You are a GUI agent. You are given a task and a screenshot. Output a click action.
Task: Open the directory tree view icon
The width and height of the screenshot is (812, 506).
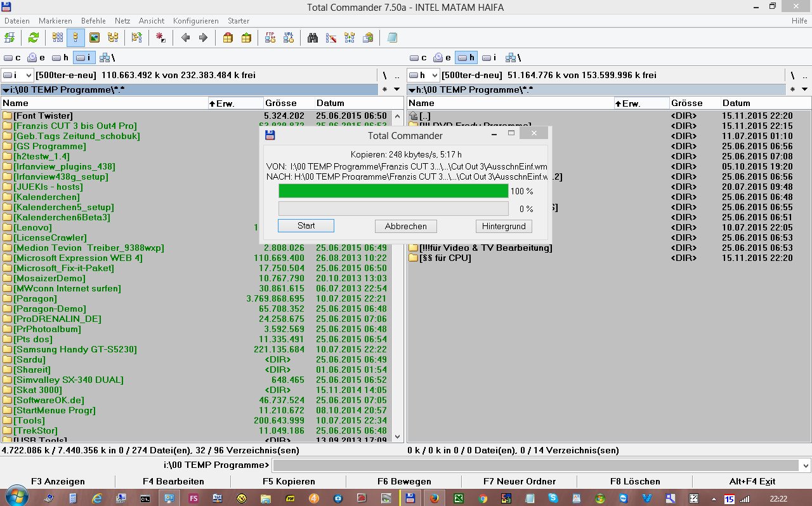(x=113, y=37)
